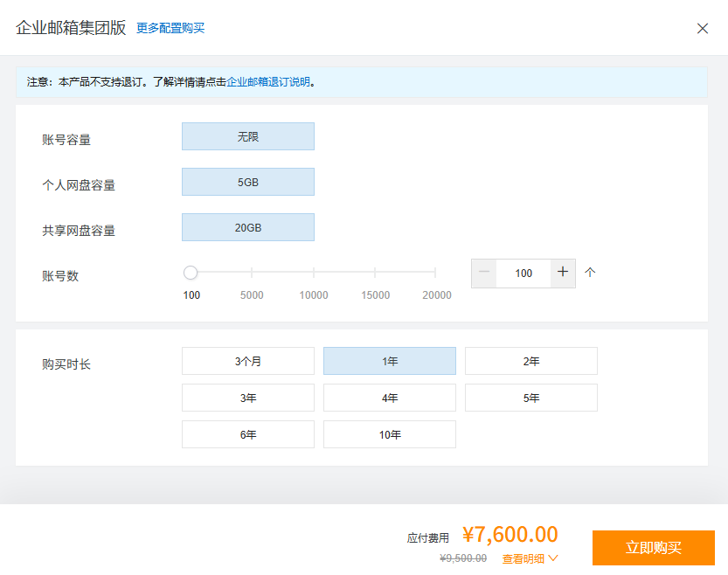
Task: Click the 20000 slider label
Action: click(437, 295)
